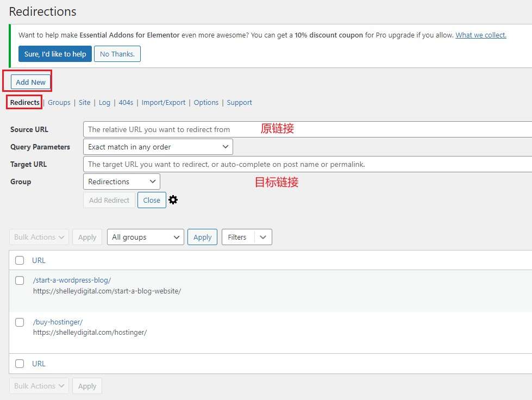The image size is (532, 400).
Task: Switch to the Groups tab
Action: click(x=59, y=102)
